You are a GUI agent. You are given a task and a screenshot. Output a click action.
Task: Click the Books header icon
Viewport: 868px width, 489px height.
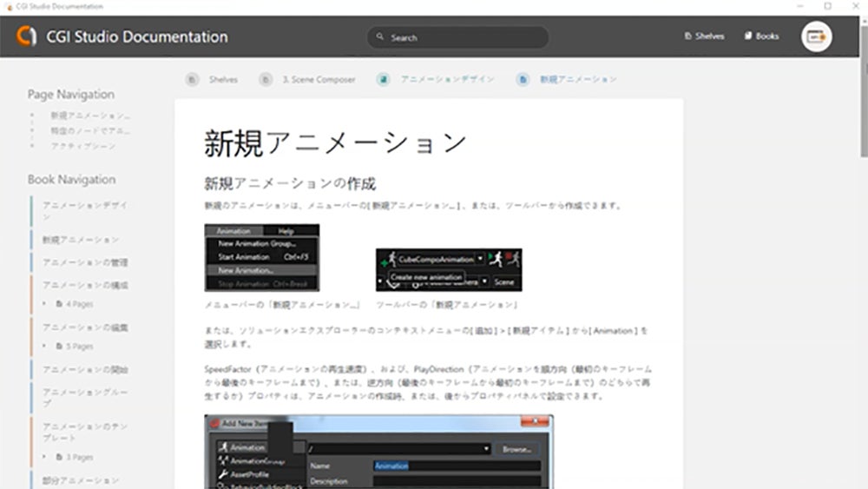748,36
